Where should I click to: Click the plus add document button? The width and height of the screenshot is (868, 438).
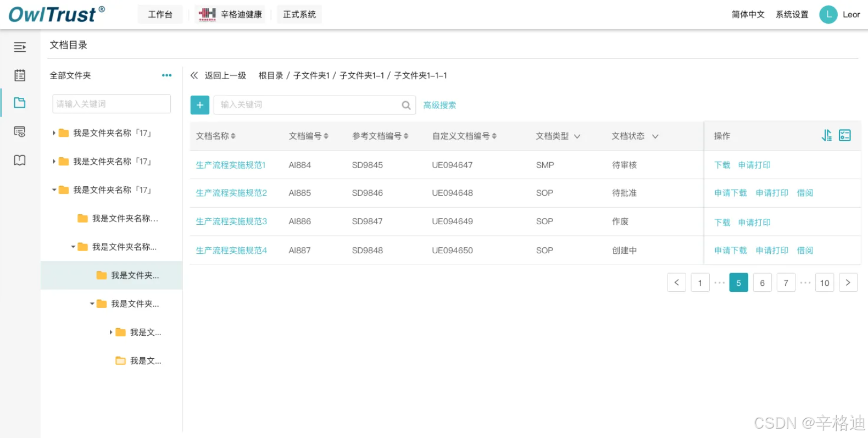[200, 105]
